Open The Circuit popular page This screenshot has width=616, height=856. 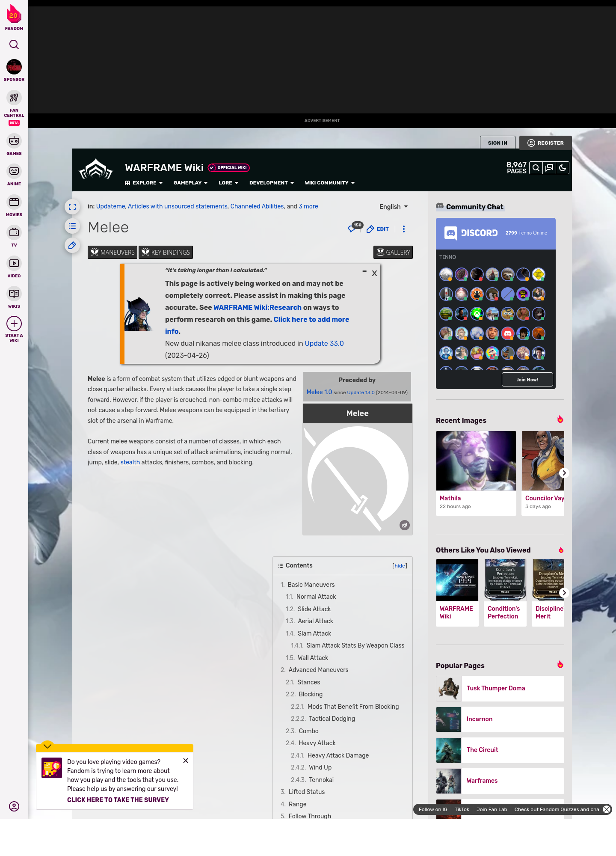pyautogui.click(x=500, y=750)
